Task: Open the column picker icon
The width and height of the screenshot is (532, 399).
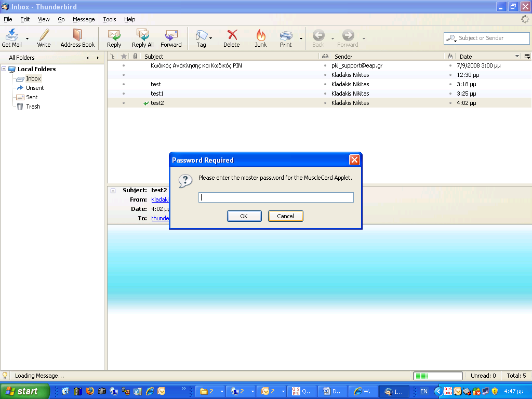Action: coord(527,56)
